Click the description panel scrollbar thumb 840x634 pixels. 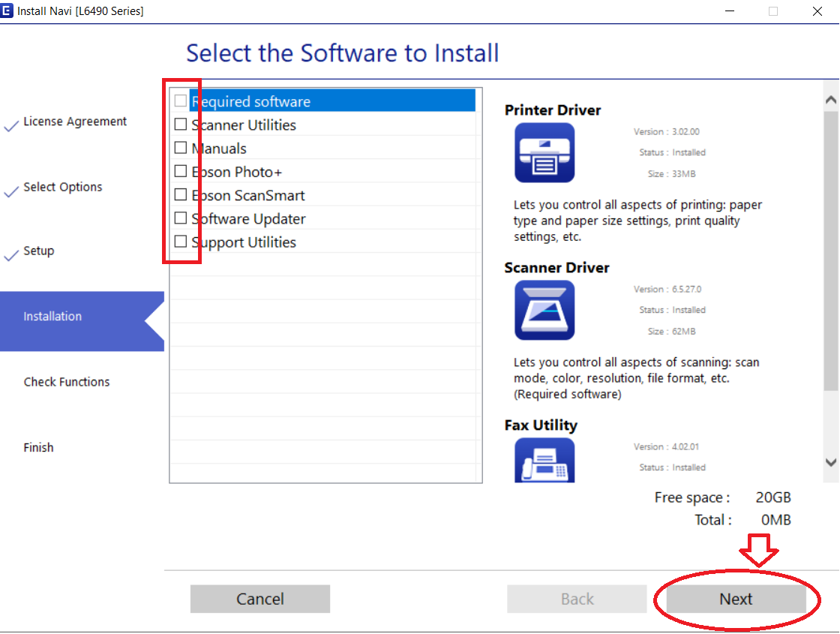point(830,251)
